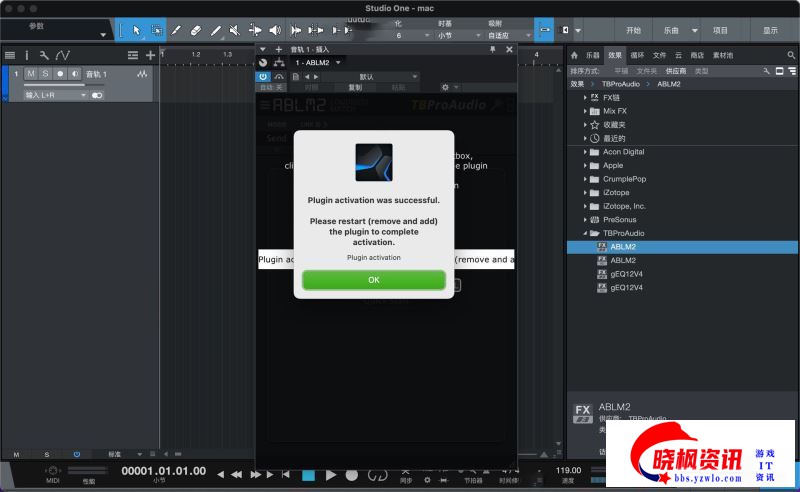Open the 1 - ABLM2 plugin selector dropdown
This screenshot has width=800, height=492.
point(317,62)
